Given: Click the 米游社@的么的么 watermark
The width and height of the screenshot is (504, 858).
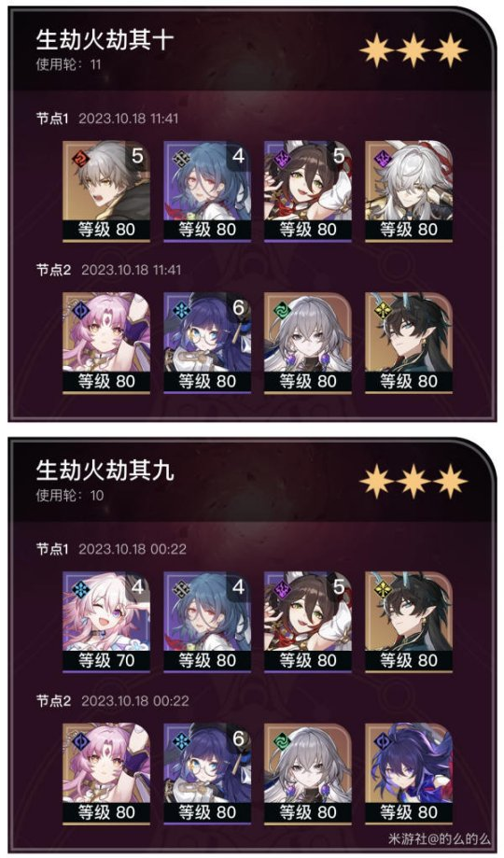Looking at the screenshot, I should (x=440, y=838).
